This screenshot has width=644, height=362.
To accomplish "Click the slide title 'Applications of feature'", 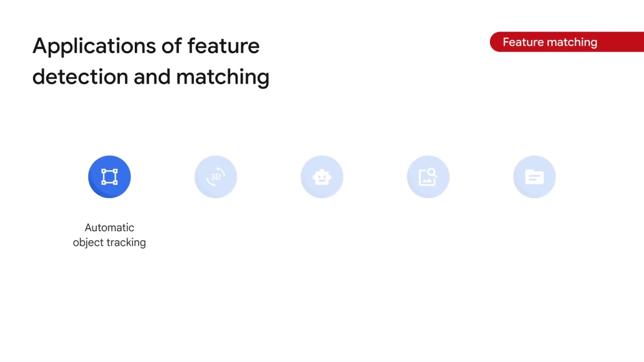I will tap(146, 46).
